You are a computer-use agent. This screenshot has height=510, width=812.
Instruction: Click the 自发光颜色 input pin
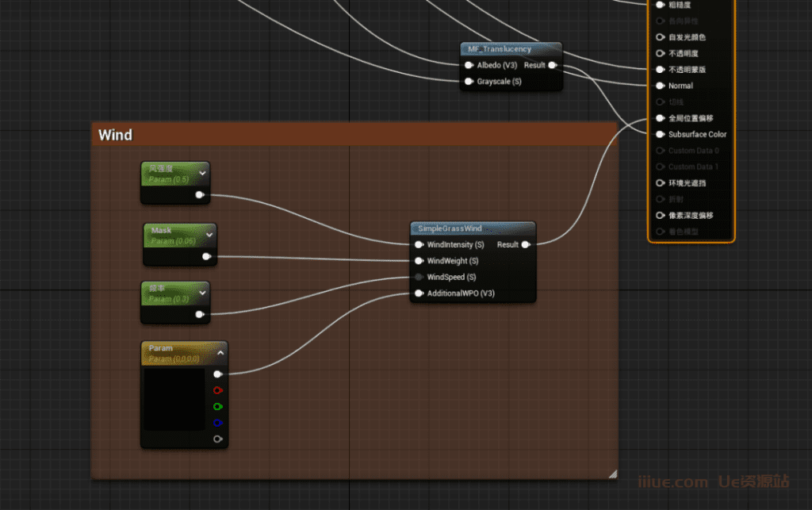[660, 37]
